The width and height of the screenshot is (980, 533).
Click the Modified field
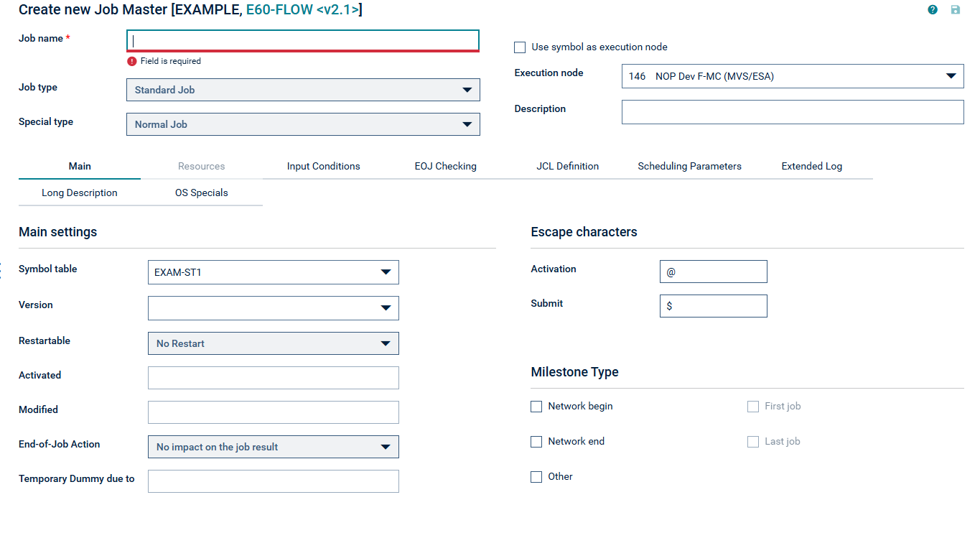274,412
